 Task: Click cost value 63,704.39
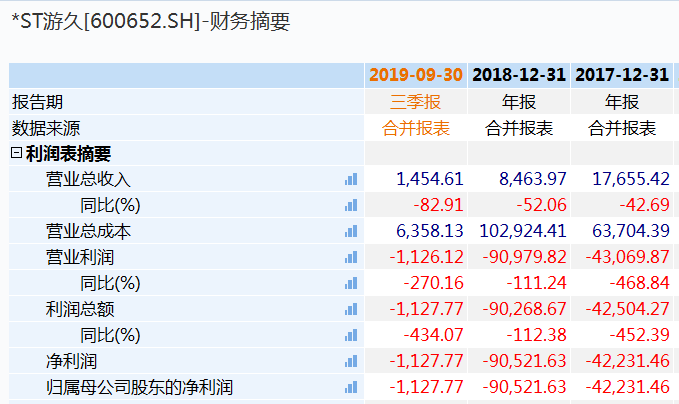(x=631, y=231)
